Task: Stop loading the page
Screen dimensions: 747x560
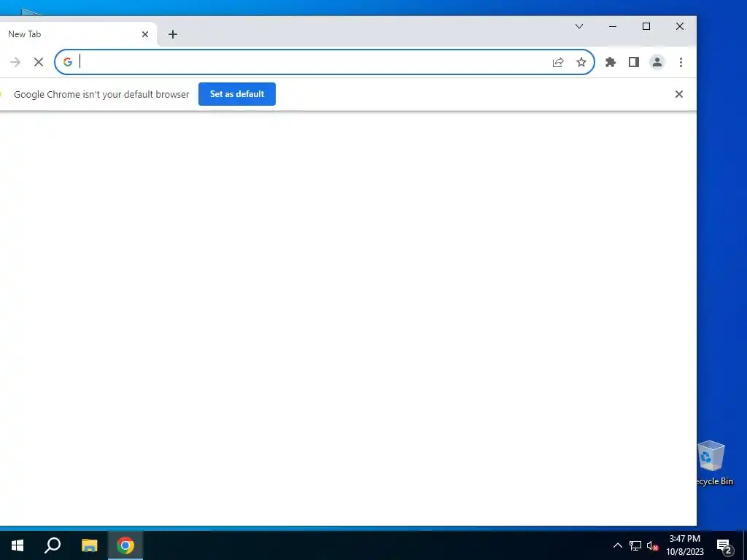Action: [x=39, y=62]
